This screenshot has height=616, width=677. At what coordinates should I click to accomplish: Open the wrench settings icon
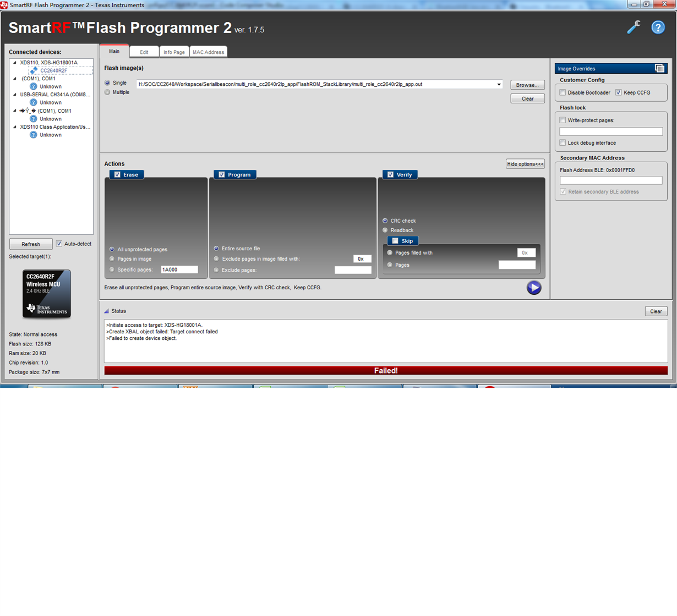click(634, 27)
